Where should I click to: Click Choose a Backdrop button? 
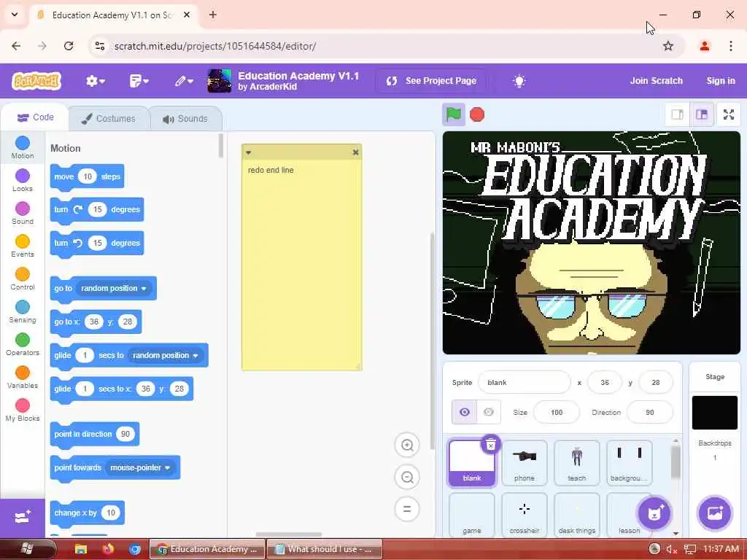[x=715, y=513]
